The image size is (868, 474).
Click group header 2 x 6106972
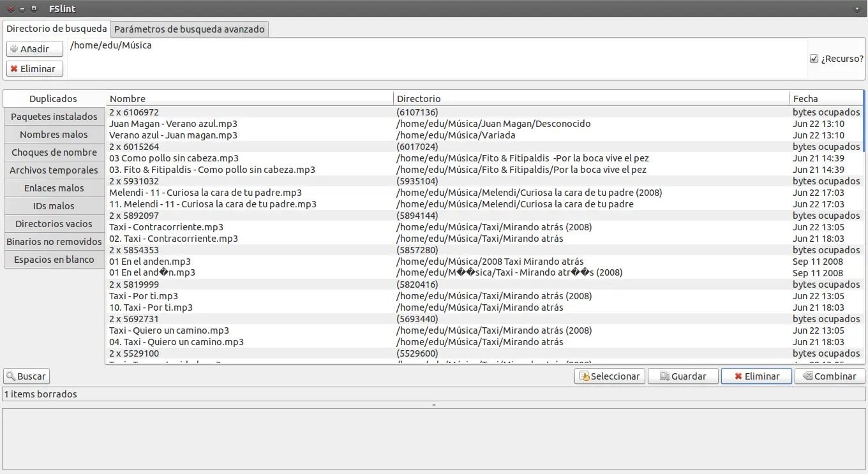[484, 112]
